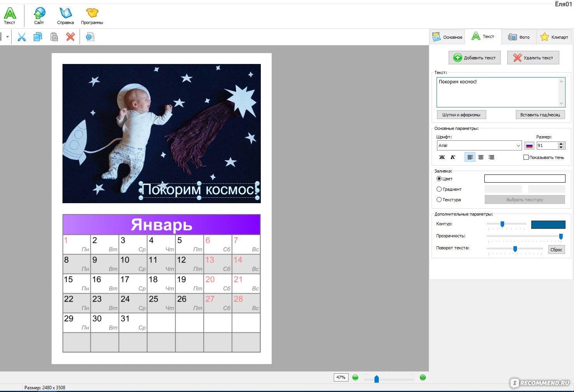This screenshot has width=574, height=392.
Task: Toggle bold Ж formatting
Action: [x=442, y=157]
